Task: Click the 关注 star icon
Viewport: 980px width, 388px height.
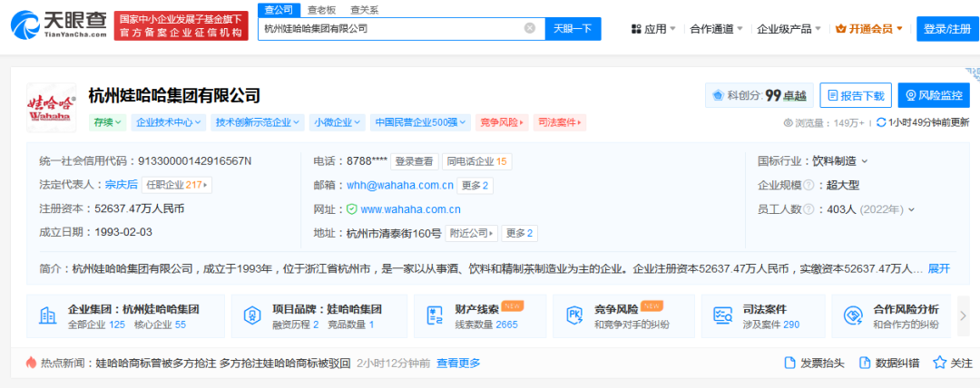Action: click(939, 363)
